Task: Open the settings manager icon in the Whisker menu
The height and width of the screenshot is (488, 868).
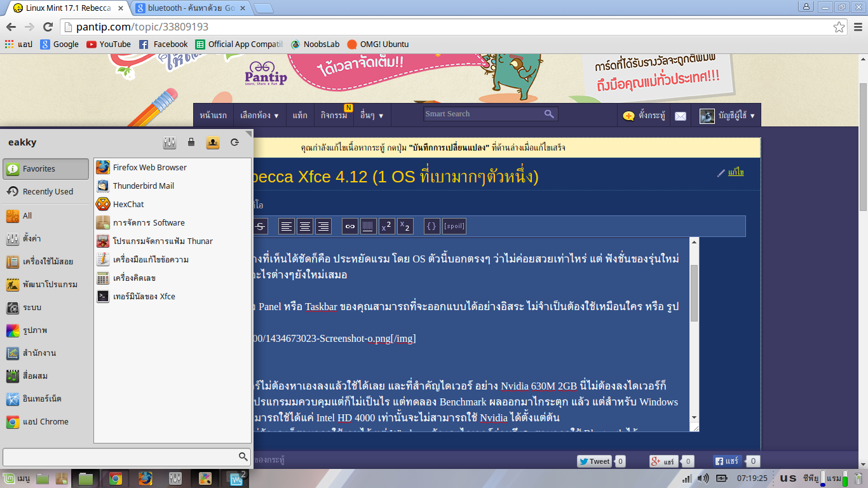Action: pyautogui.click(x=170, y=143)
